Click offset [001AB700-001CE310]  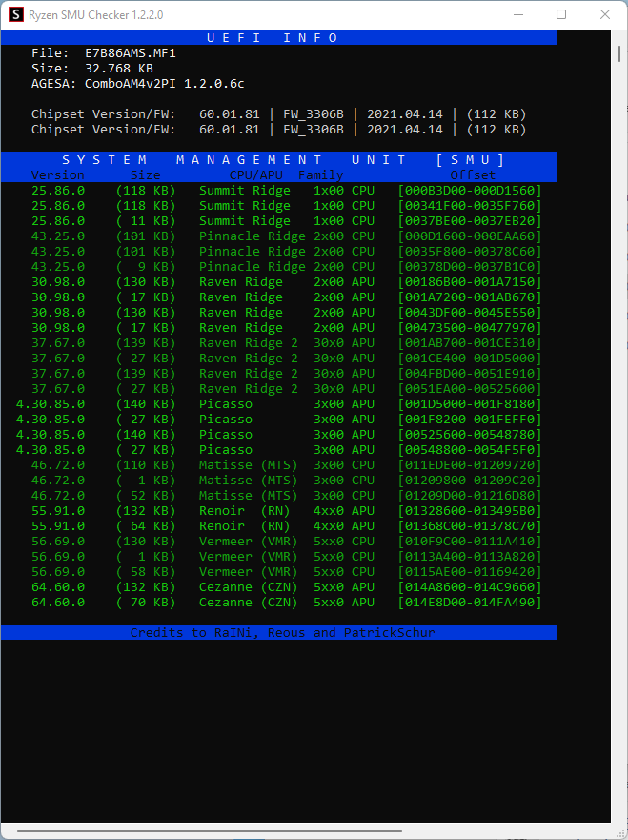(x=470, y=343)
